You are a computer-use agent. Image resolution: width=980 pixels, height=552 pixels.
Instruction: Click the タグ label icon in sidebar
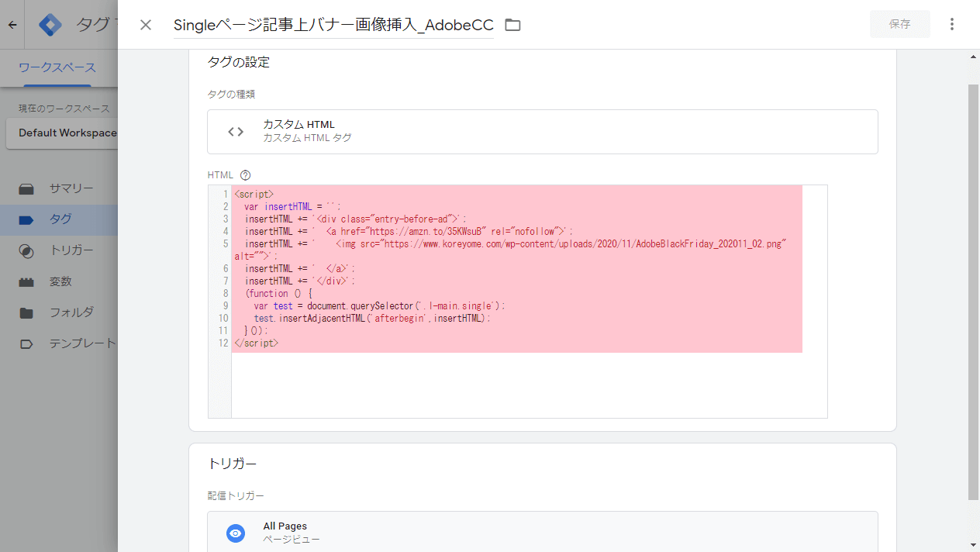26,220
